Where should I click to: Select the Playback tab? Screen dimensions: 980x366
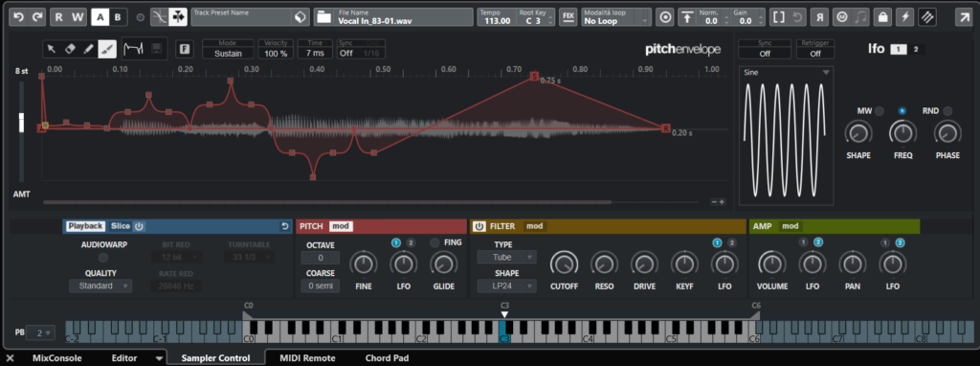point(85,226)
